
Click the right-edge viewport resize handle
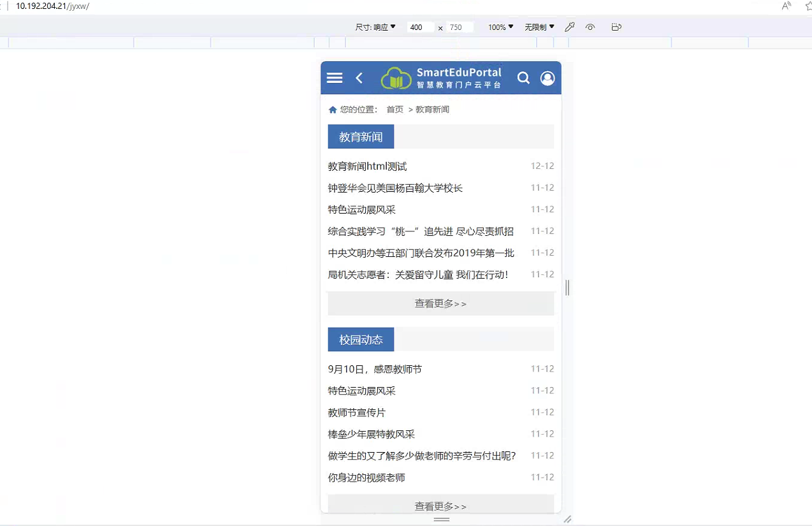tap(567, 288)
